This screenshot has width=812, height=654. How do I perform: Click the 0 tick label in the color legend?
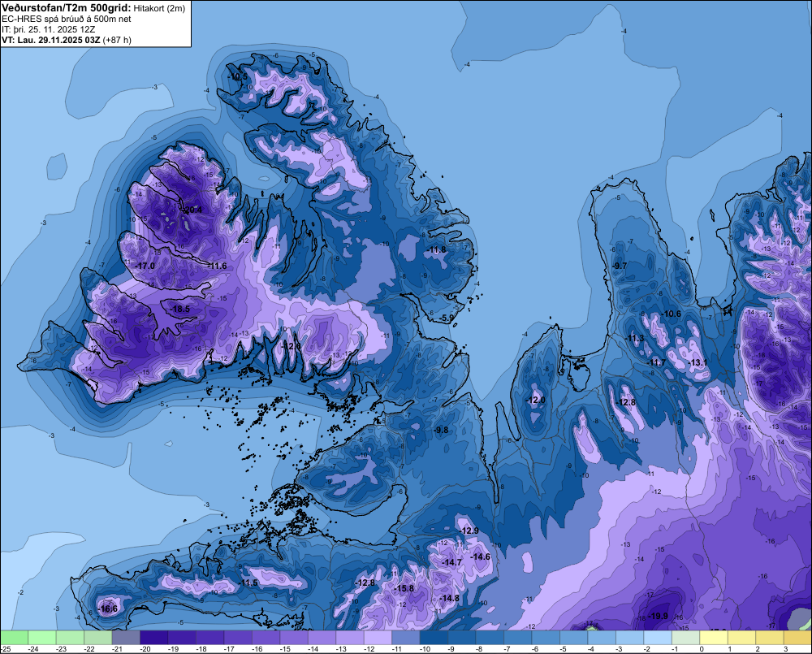coord(702,649)
